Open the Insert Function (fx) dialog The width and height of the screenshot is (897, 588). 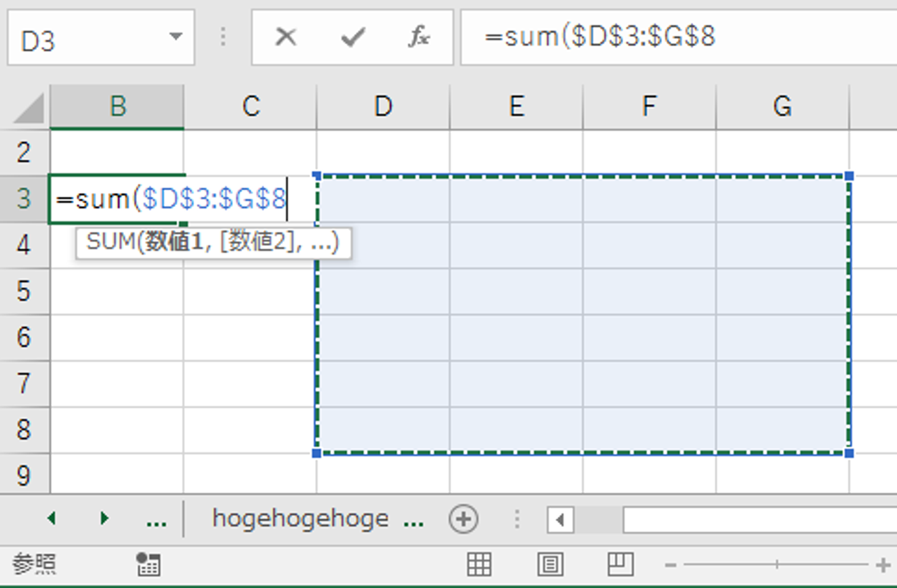pos(419,37)
